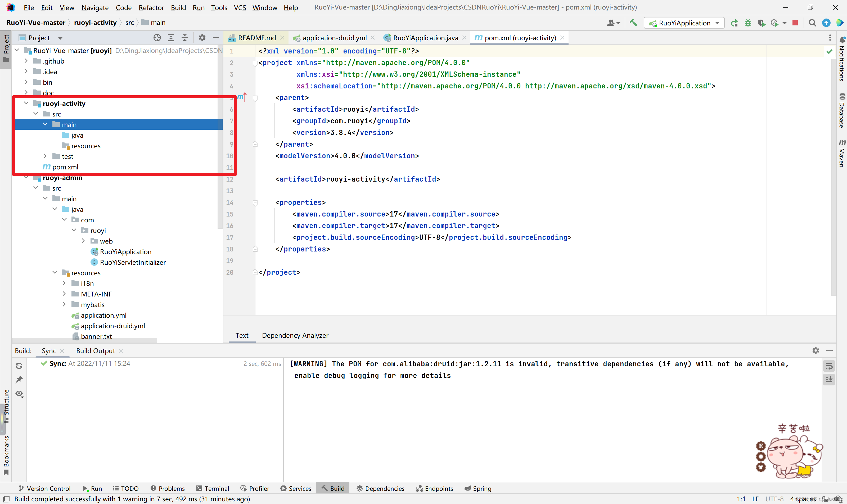The image size is (847, 504).
Task: Click the Search Everywhere magnifier icon
Action: tap(812, 23)
